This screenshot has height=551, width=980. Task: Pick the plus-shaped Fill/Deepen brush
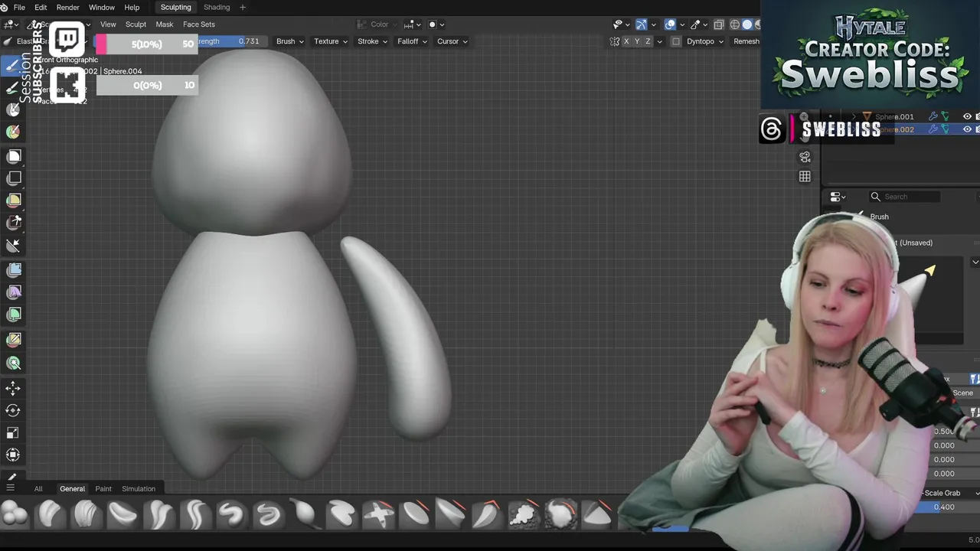(x=378, y=514)
